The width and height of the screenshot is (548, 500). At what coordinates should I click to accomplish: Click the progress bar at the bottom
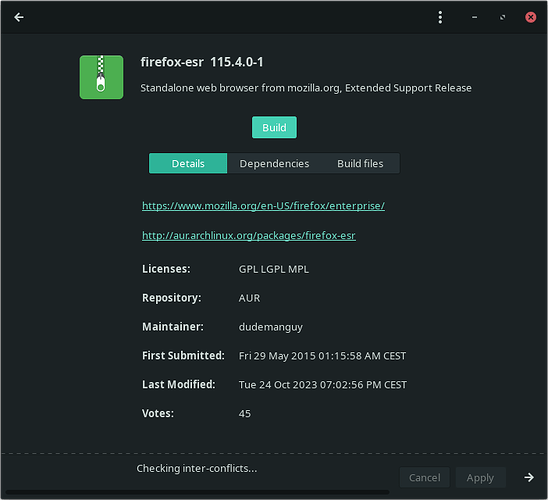pyautogui.click(x=197, y=492)
